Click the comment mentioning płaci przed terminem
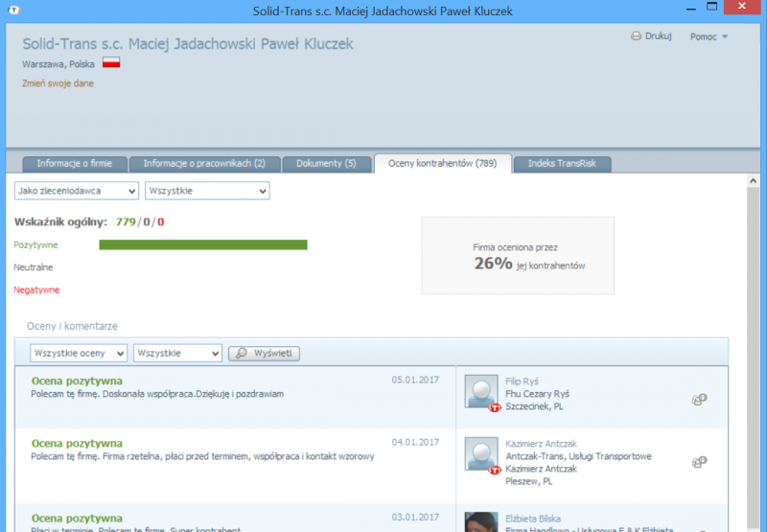 pyautogui.click(x=202, y=456)
